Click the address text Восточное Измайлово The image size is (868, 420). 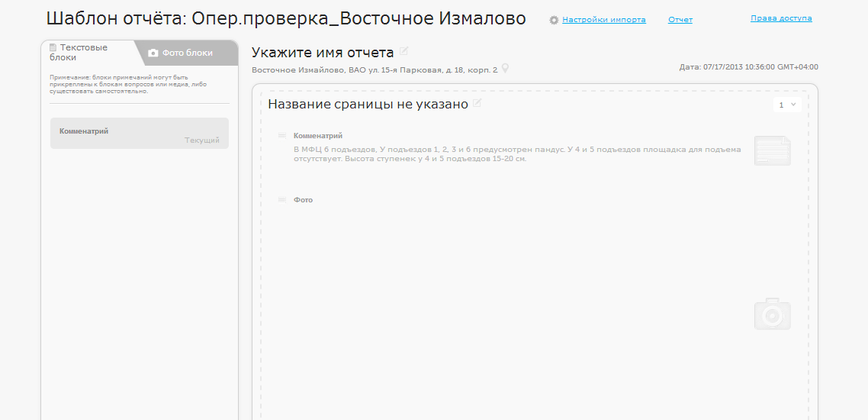point(374,70)
